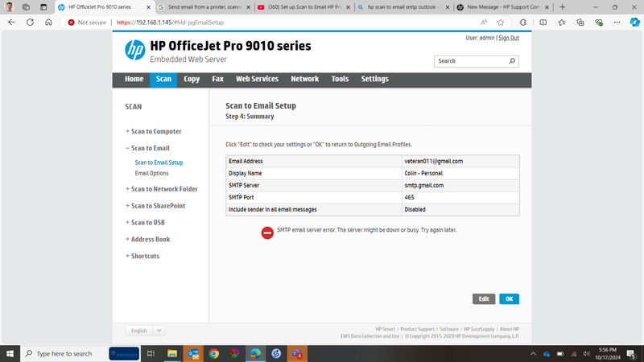Expand the Scan to Computer section
This screenshot has width=644, height=362.
pyautogui.click(x=154, y=131)
